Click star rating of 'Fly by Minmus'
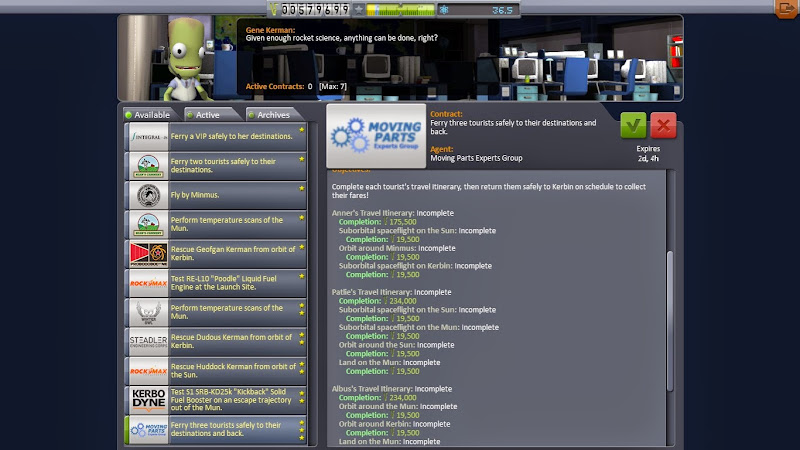This screenshot has width=800, height=450. [302, 188]
